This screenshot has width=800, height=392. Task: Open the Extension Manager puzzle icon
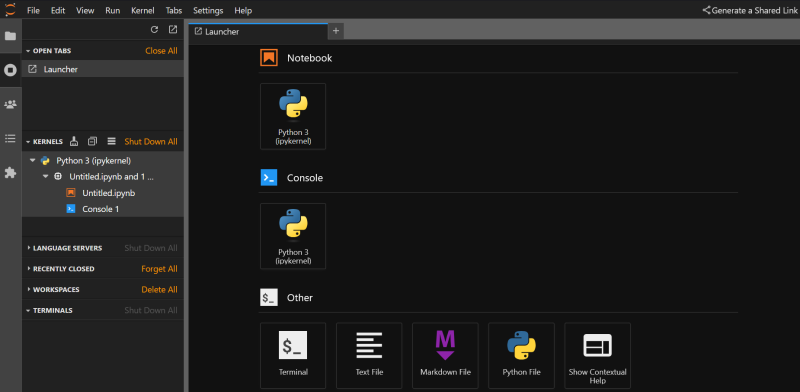point(10,173)
